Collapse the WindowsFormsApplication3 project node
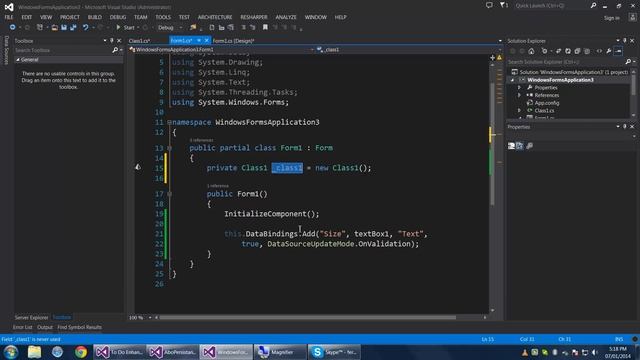 (x=512, y=80)
